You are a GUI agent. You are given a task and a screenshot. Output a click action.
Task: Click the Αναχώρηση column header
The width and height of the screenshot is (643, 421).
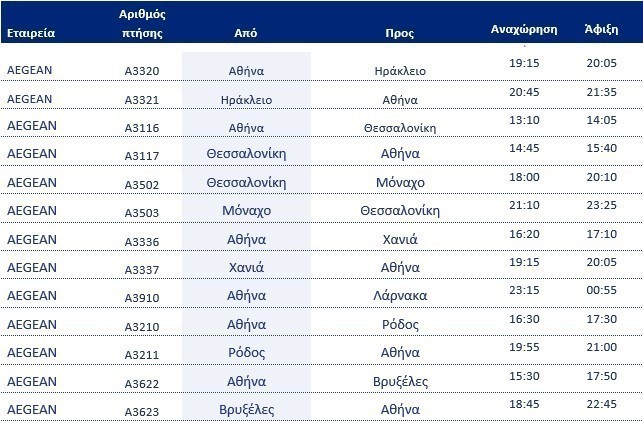point(523,30)
